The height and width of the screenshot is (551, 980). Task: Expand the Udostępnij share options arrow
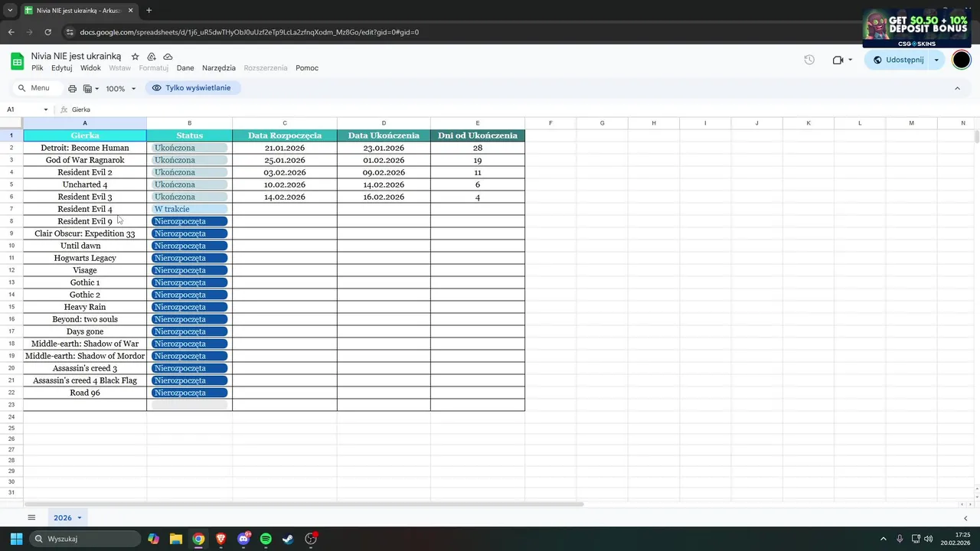click(x=936, y=60)
